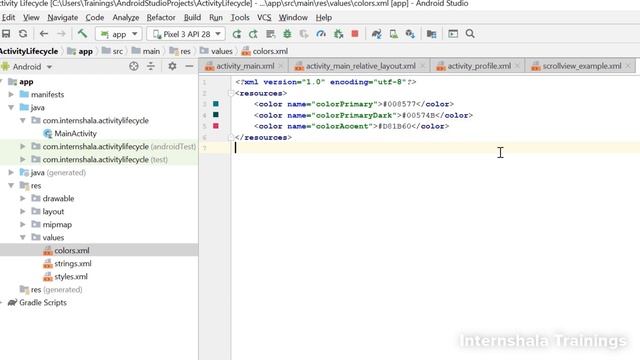640x360 pixels.
Task: Switch to activity_main.xml tab
Action: pos(245,66)
